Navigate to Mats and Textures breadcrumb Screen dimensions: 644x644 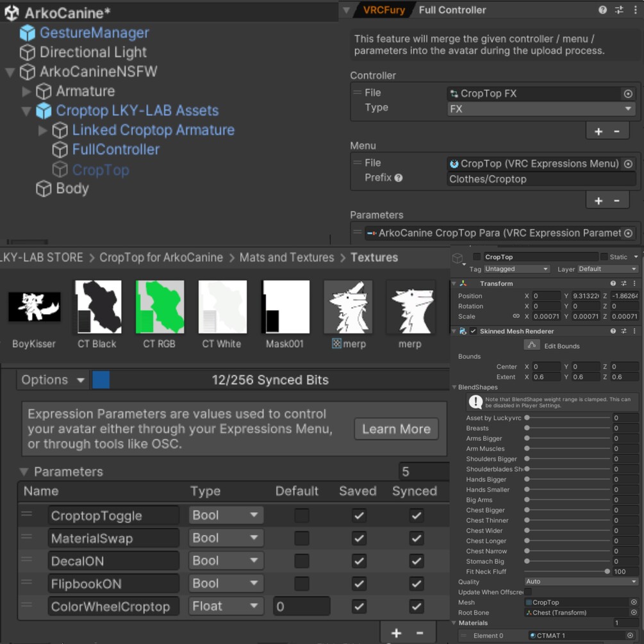(286, 258)
